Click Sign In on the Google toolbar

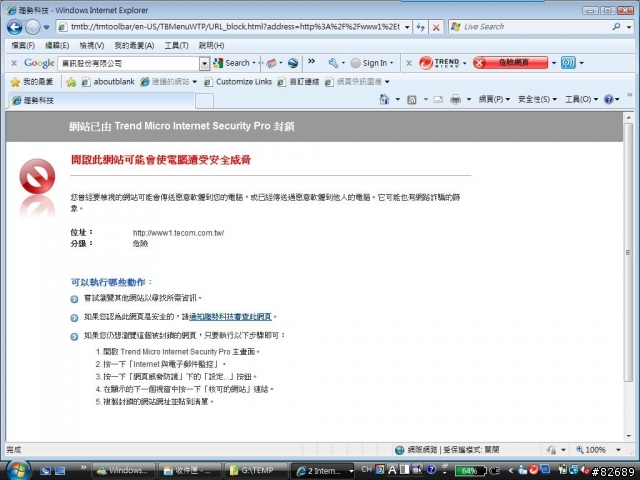coord(369,63)
